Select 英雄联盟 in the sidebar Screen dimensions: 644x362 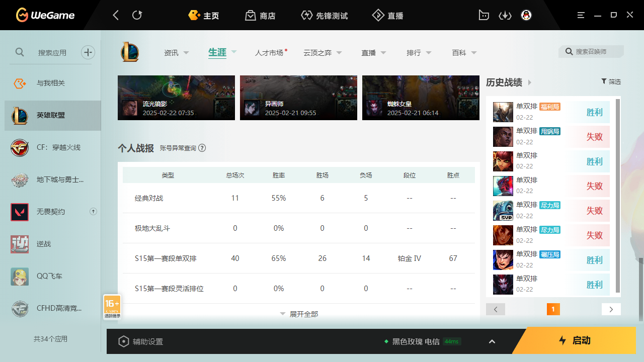[53, 115]
